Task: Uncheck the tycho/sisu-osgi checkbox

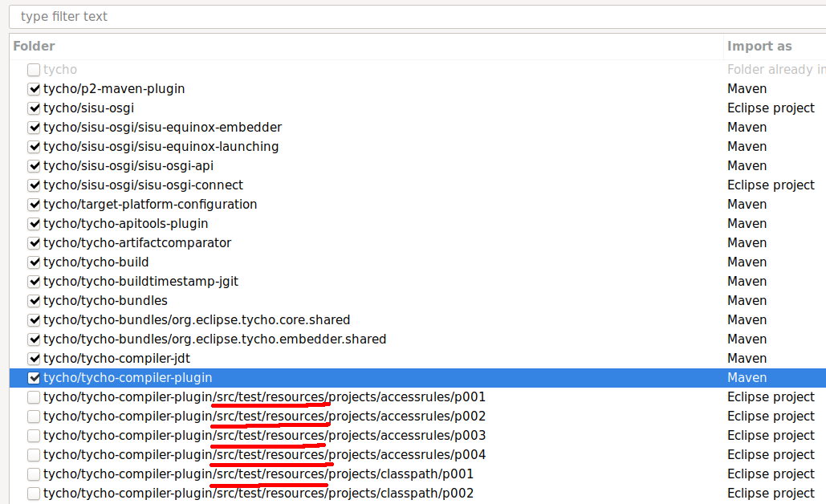Action: pyautogui.click(x=34, y=108)
